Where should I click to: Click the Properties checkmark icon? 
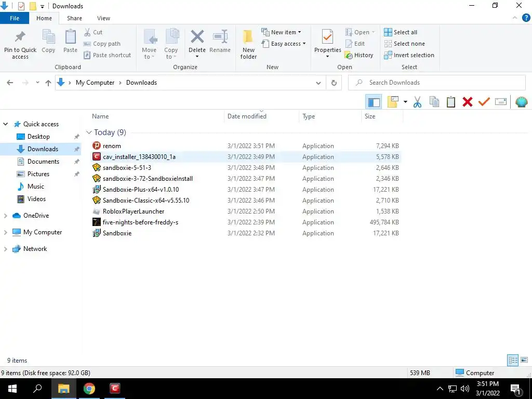click(327, 37)
